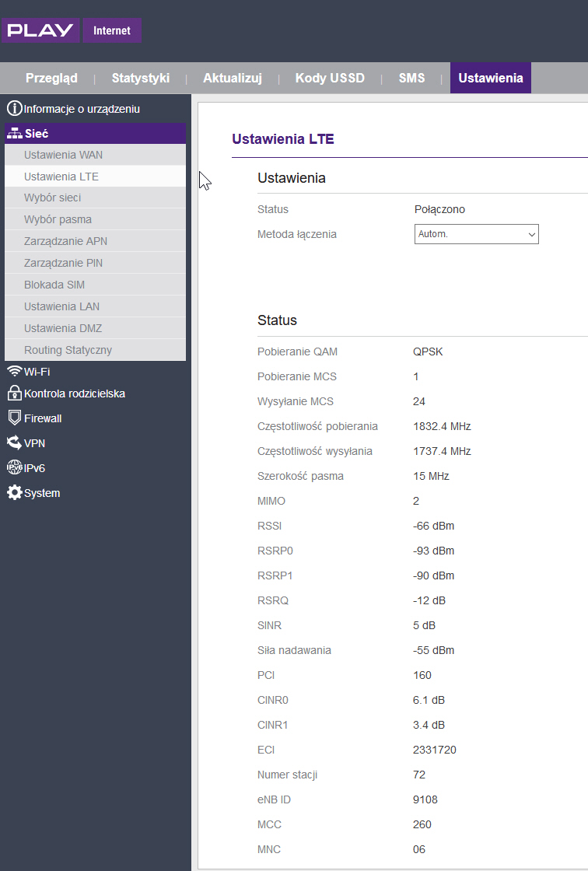
Task: Expand the VPN section
Action: [x=34, y=443]
